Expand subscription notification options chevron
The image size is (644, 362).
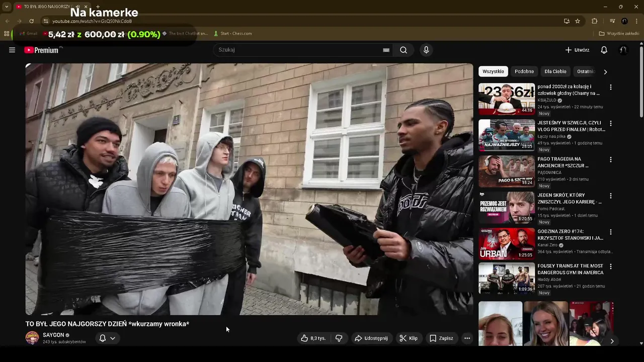point(113,338)
